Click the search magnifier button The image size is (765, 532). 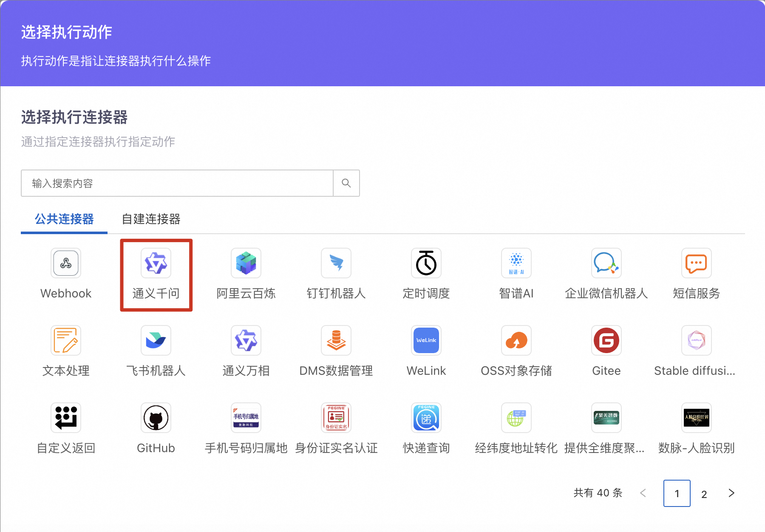click(x=346, y=183)
